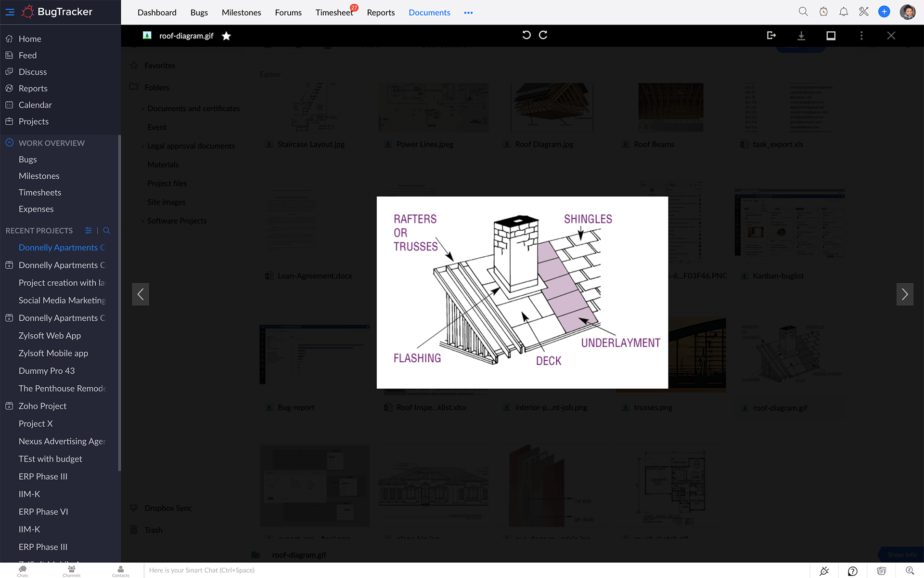Open Zylsoft Mobile app project
The image size is (924, 578).
(53, 353)
